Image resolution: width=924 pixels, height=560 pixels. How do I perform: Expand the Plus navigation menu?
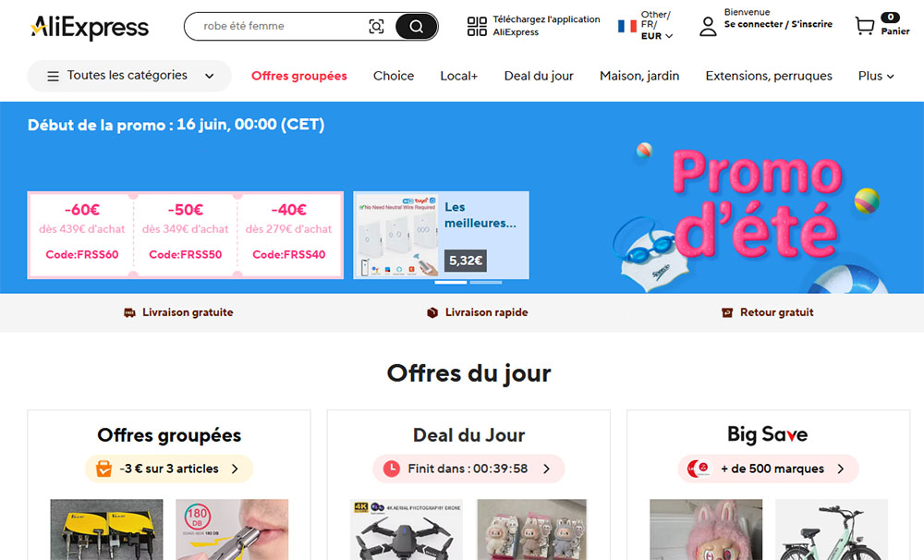[876, 76]
